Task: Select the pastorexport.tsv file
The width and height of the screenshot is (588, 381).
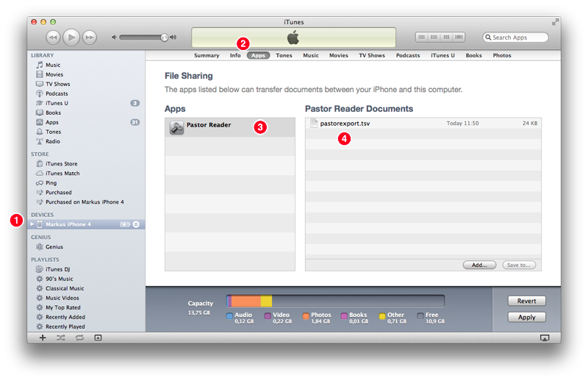Action: pyautogui.click(x=423, y=124)
